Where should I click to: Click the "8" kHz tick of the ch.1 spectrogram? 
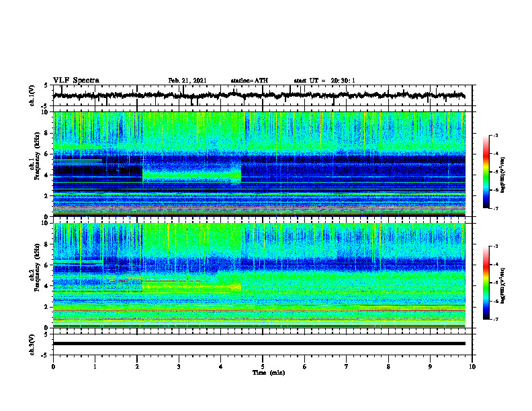tap(47, 133)
